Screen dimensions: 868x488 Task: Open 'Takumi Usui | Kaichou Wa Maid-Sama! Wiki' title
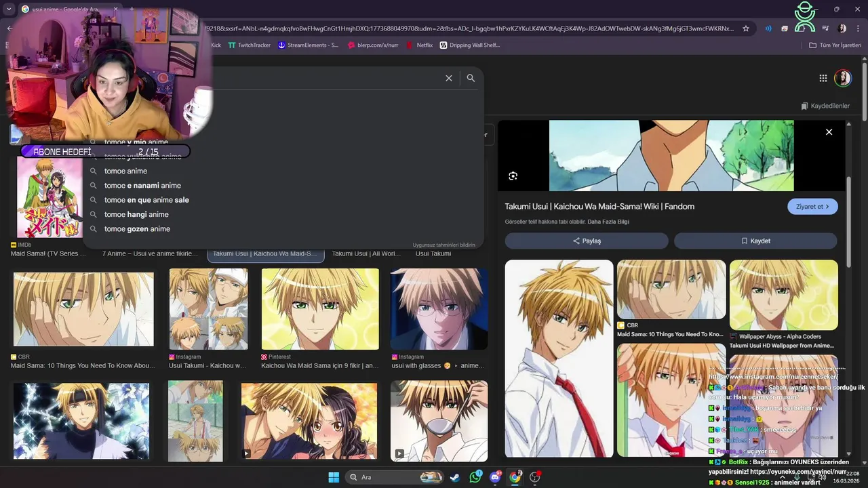click(x=599, y=206)
